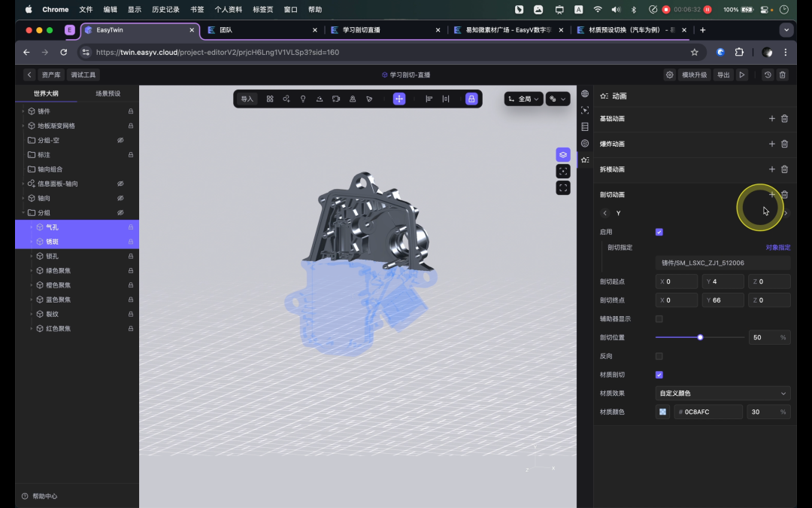
Task: Open the 材质效果 自定义颜色 dropdown
Action: (x=723, y=394)
